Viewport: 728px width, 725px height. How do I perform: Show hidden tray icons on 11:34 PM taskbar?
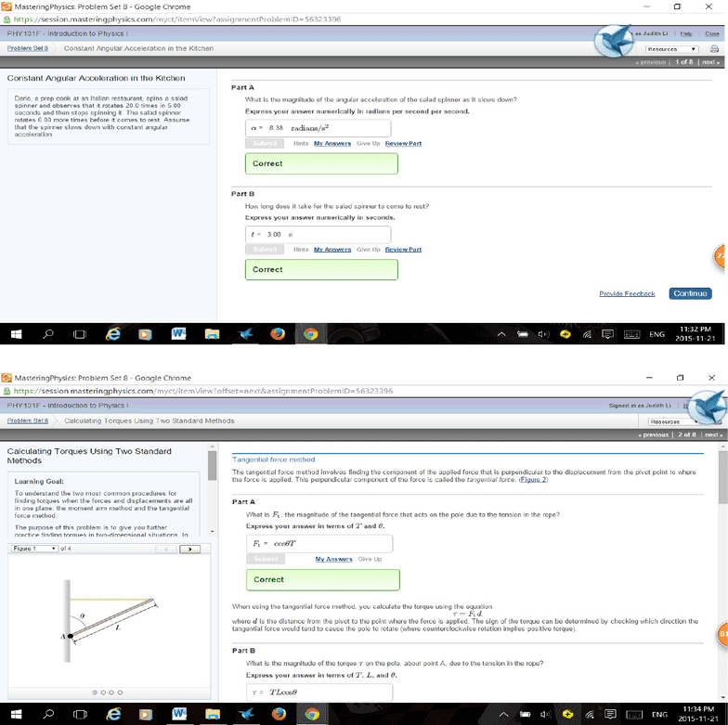503,714
